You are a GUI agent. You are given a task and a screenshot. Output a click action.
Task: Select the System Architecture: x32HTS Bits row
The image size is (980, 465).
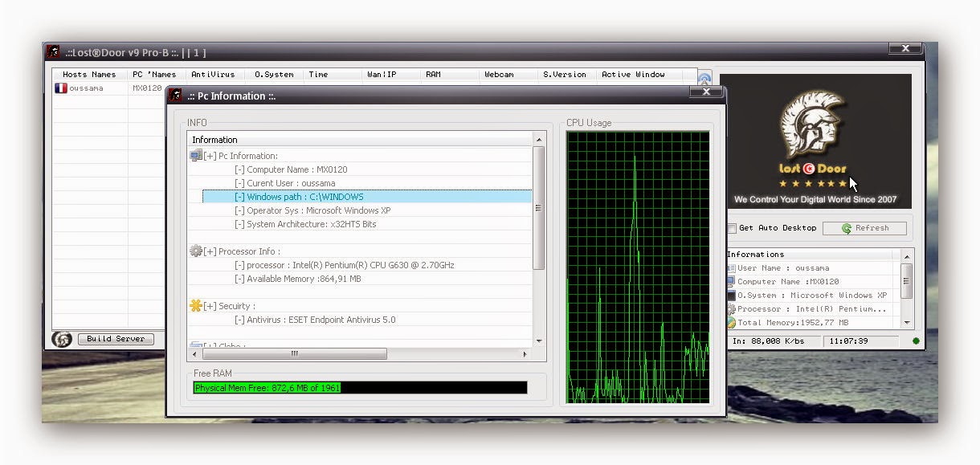coord(367,224)
